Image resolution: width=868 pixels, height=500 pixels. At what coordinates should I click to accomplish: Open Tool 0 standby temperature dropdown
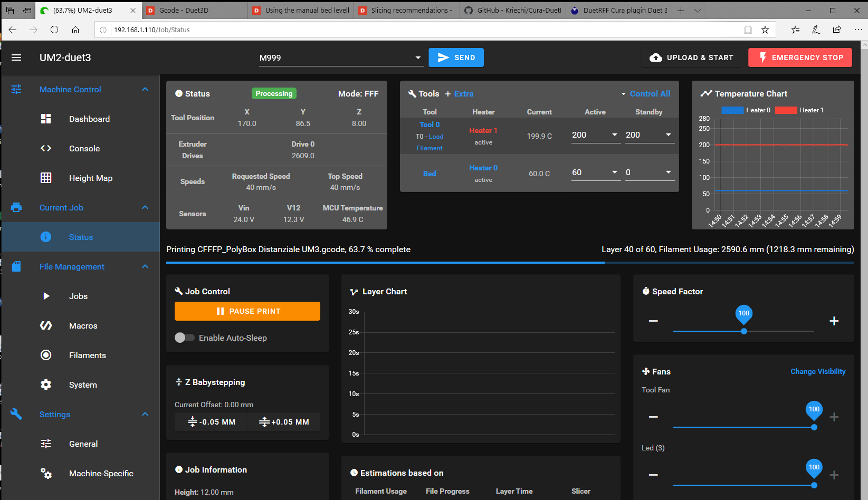(669, 134)
